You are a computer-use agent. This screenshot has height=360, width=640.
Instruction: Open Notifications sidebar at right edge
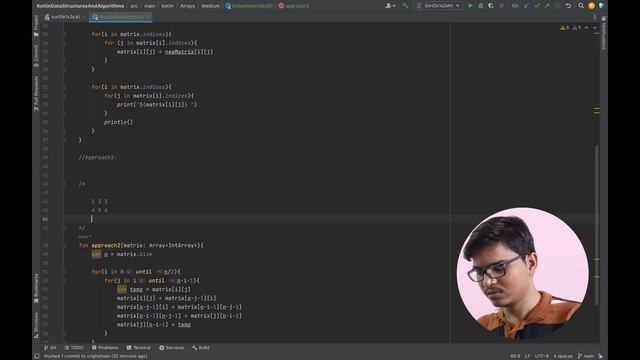(604, 33)
